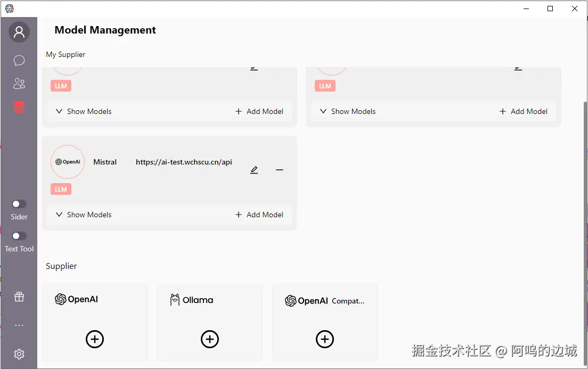Screen dimensions: 588x369
Task: Expand Show Models under Mistral supplier
Action: [x=84, y=215]
